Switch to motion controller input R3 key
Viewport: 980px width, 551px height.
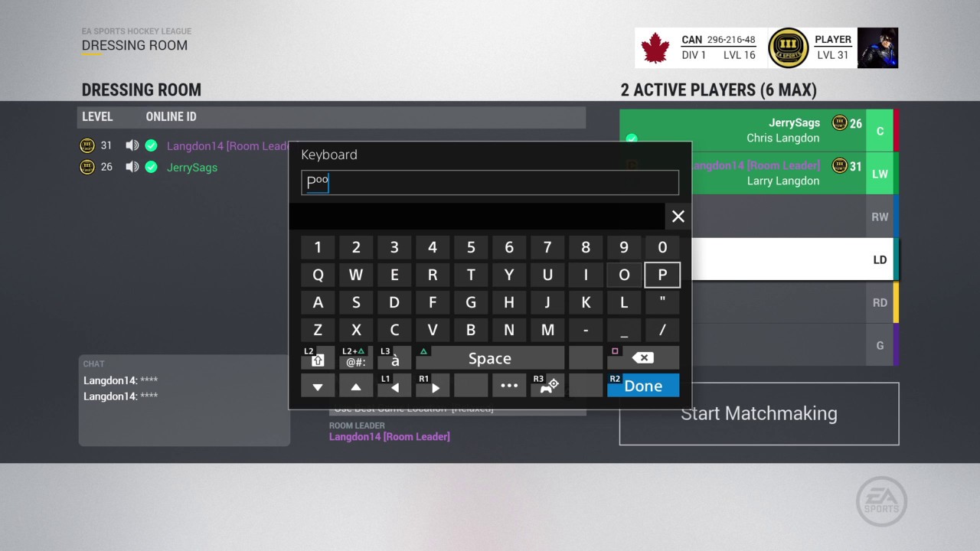pos(547,386)
